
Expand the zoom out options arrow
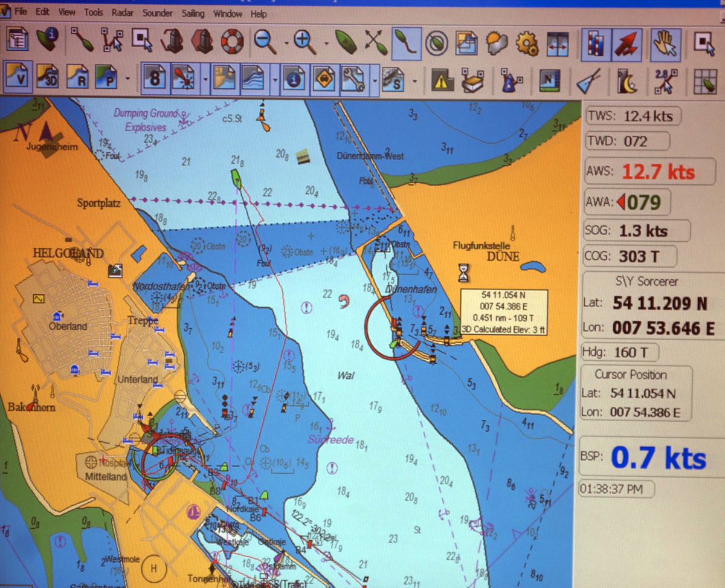pyautogui.click(x=285, y=43)
